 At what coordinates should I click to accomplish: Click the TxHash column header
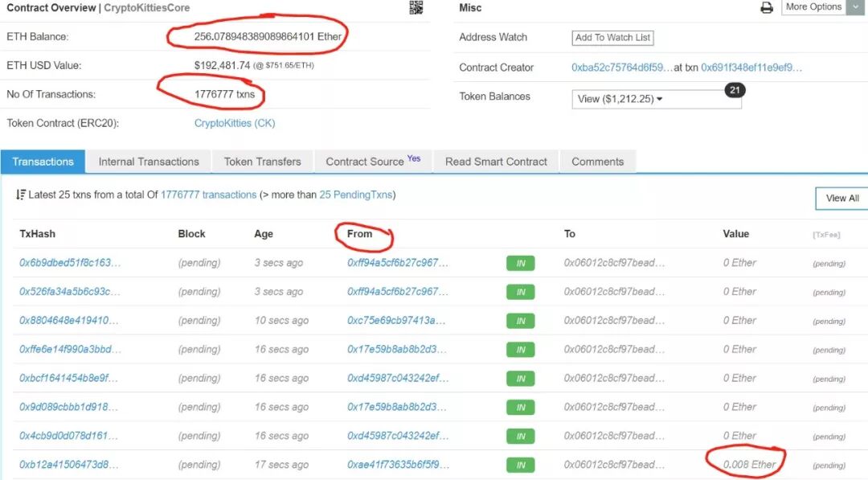tap(37, 234)
